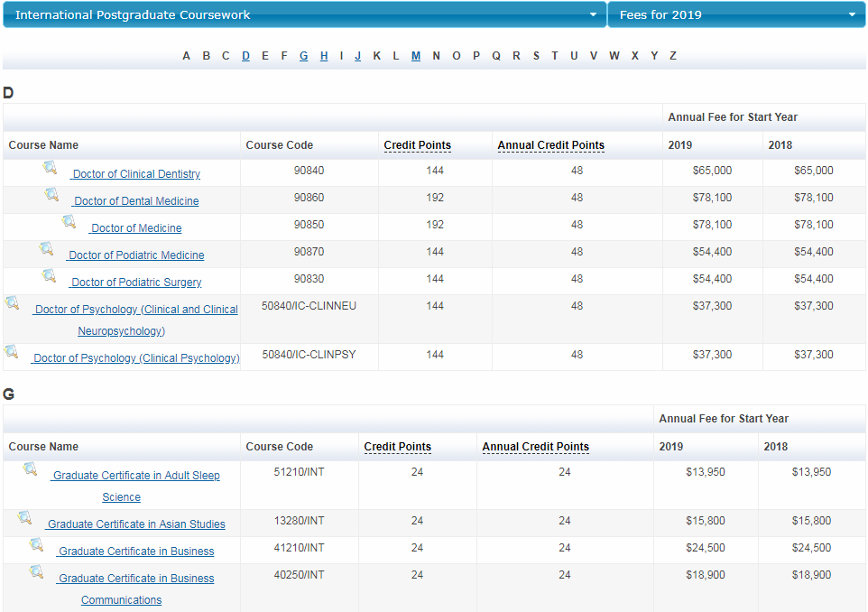Screen dimensions: 868x612
Task: Expand the Fees for 2019 dropdown
Action: (735, 14)
